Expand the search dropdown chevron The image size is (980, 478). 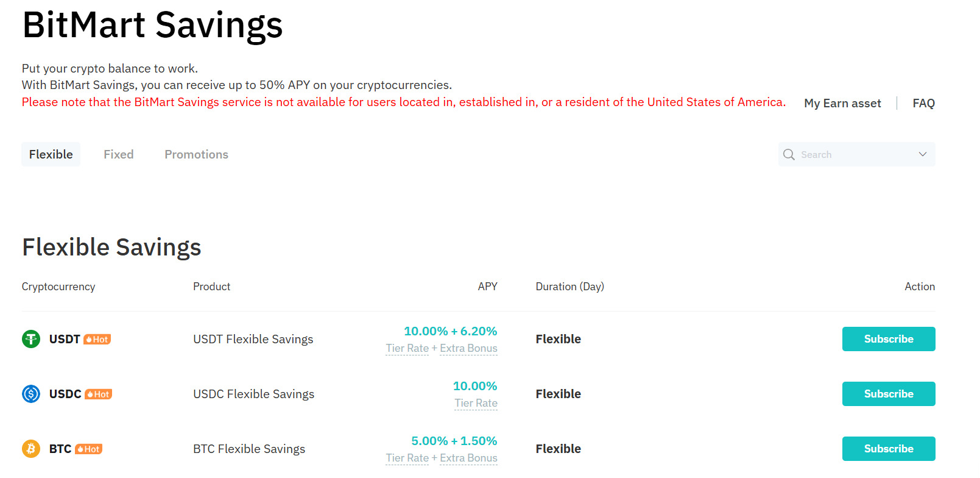(x=922, y=154)
